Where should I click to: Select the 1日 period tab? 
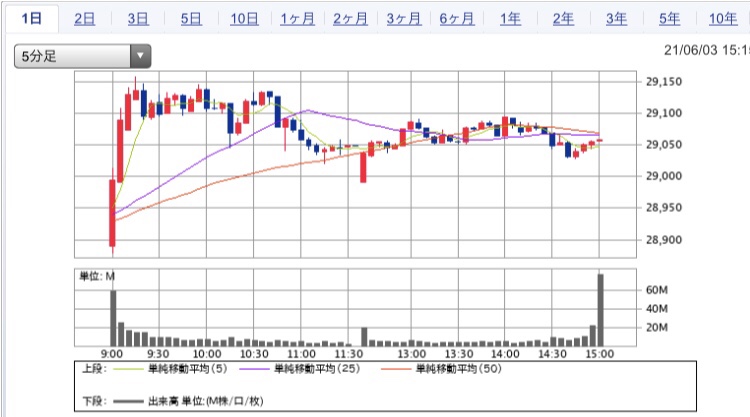[32, 19]
